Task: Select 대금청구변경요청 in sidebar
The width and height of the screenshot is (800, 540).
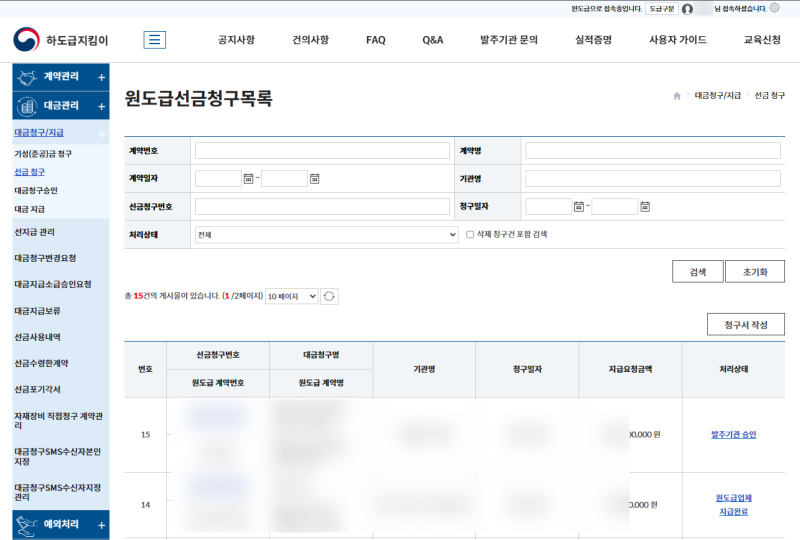Action: coord(45,258)
